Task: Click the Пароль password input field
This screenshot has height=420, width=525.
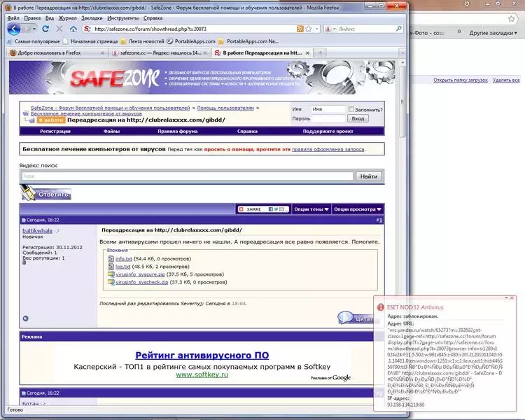Action: tap(328, 118)
